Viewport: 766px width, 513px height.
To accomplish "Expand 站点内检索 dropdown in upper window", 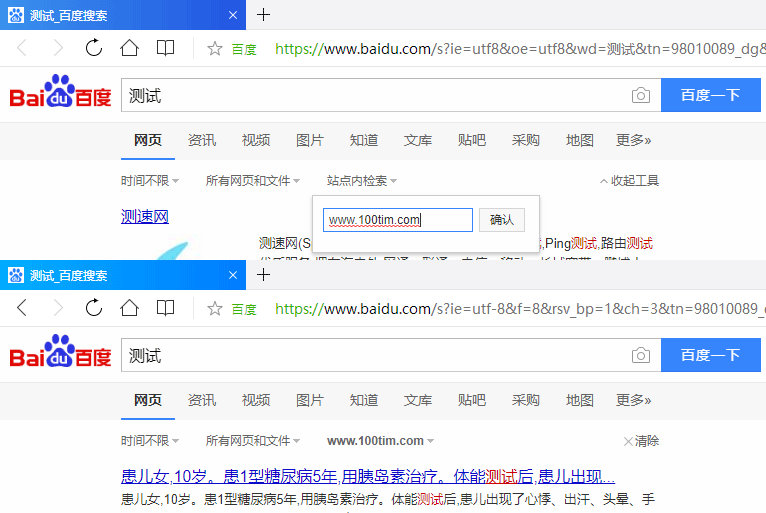I will 362,181.
